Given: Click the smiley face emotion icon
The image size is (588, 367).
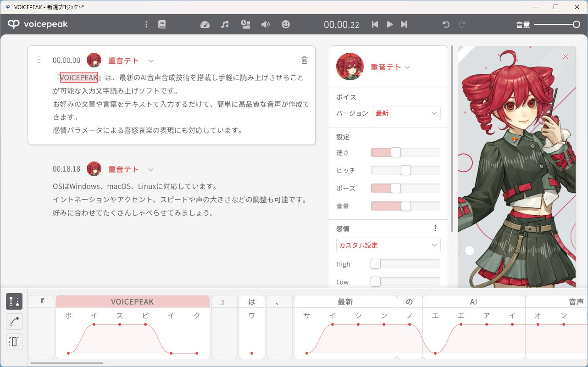Looking at the screenshot, I should [286, 24].
